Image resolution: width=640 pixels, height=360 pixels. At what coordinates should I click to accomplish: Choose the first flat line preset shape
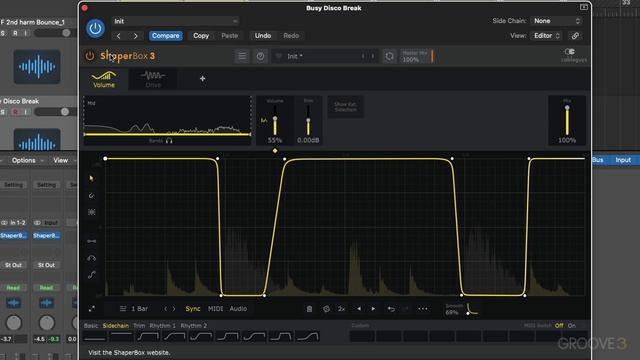point(95,337)
